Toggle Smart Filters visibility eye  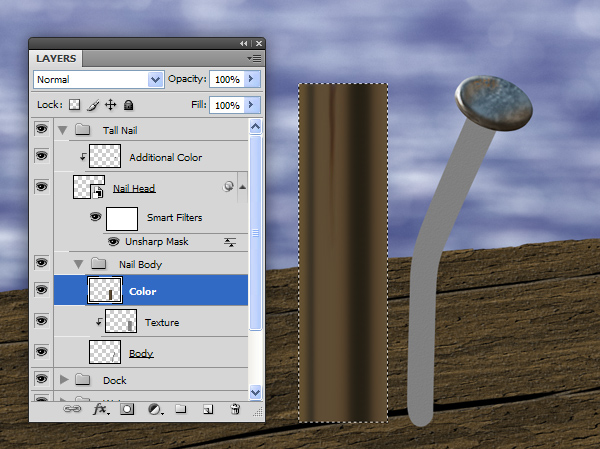click(96, 217)
